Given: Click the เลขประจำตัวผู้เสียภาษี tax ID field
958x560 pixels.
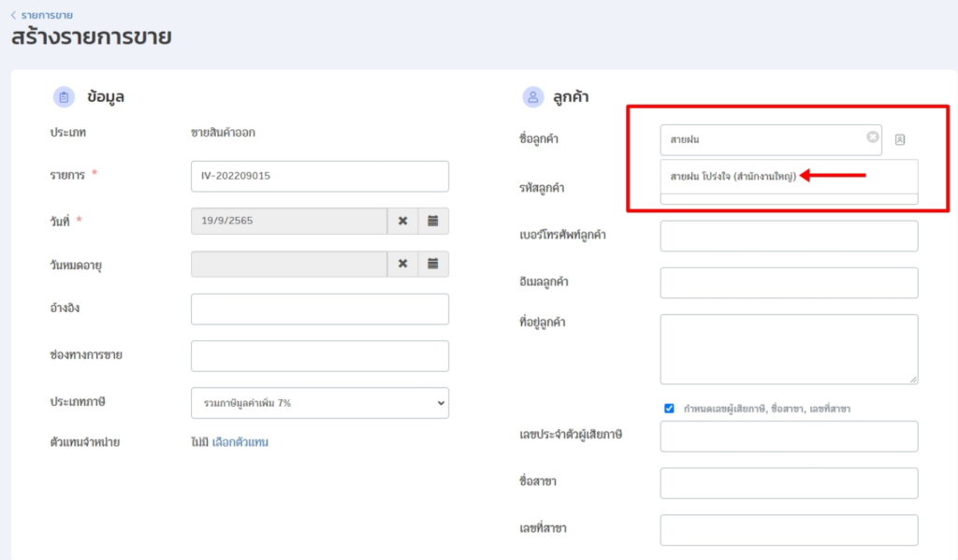Looking at the screenshot, I should click(x=789, y=436).
